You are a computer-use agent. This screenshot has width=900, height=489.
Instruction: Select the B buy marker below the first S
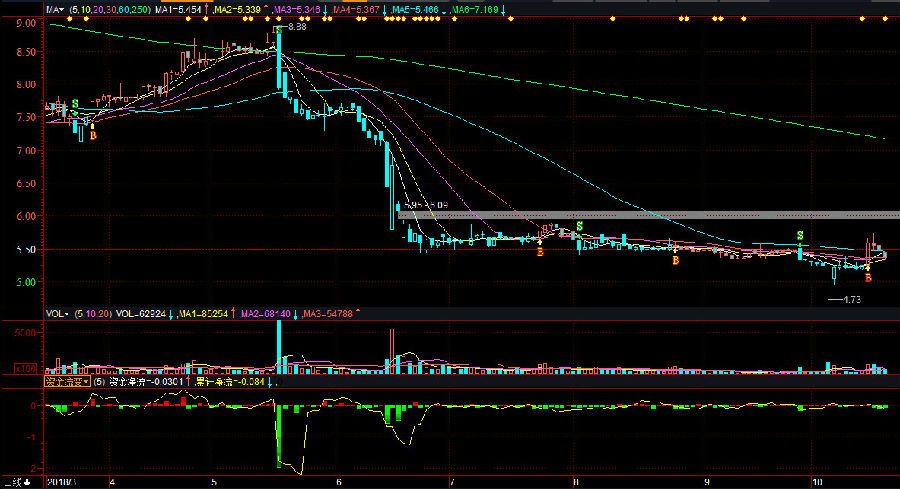(93, 133)
